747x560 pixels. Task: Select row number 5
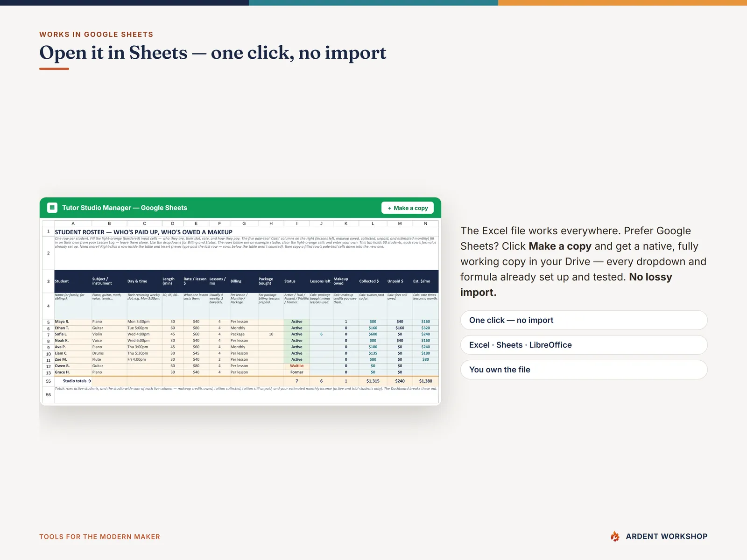coord(48,322)
